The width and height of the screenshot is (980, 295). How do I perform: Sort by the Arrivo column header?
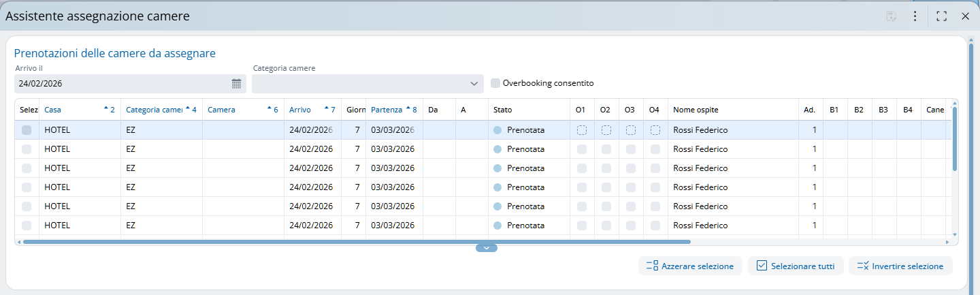(300, 110)
